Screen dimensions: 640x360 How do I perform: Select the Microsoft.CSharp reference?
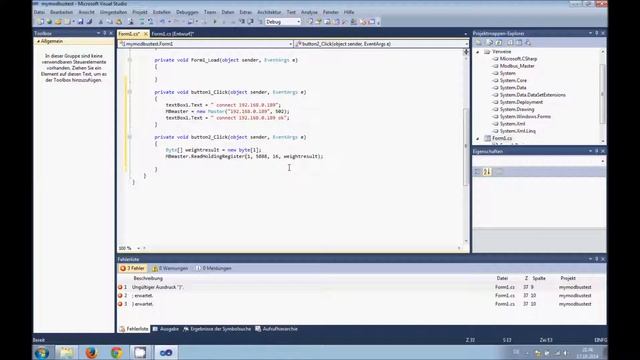[518, 59]
